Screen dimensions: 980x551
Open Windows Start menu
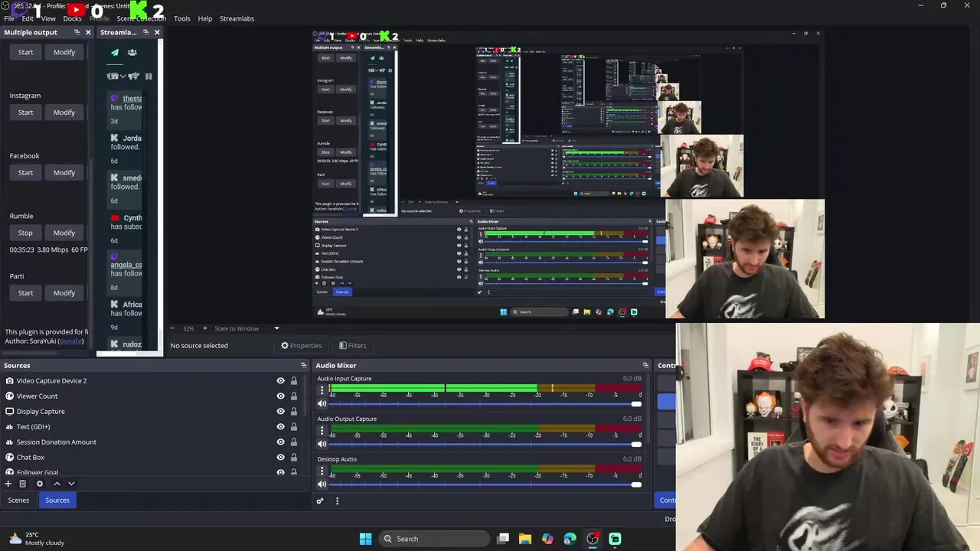click(x=365, y=539)
